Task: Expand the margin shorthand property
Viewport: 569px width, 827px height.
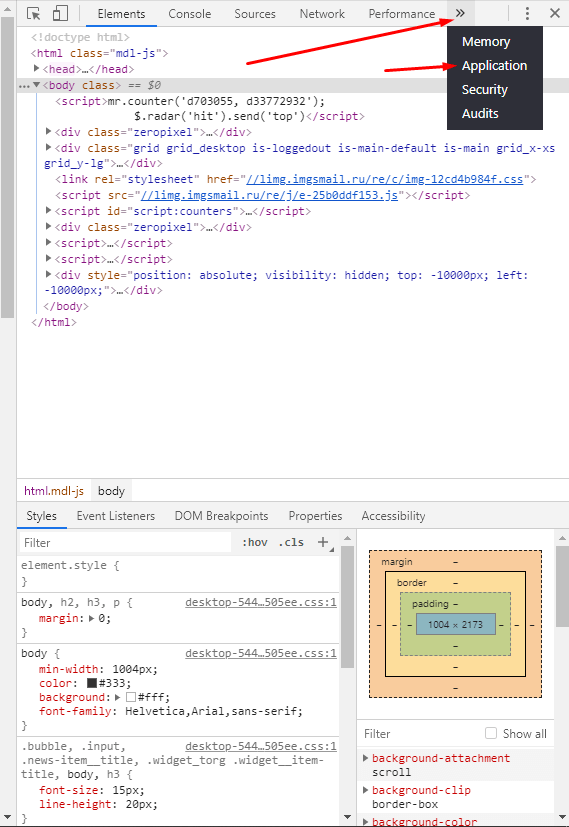Action: coord(91,618)
